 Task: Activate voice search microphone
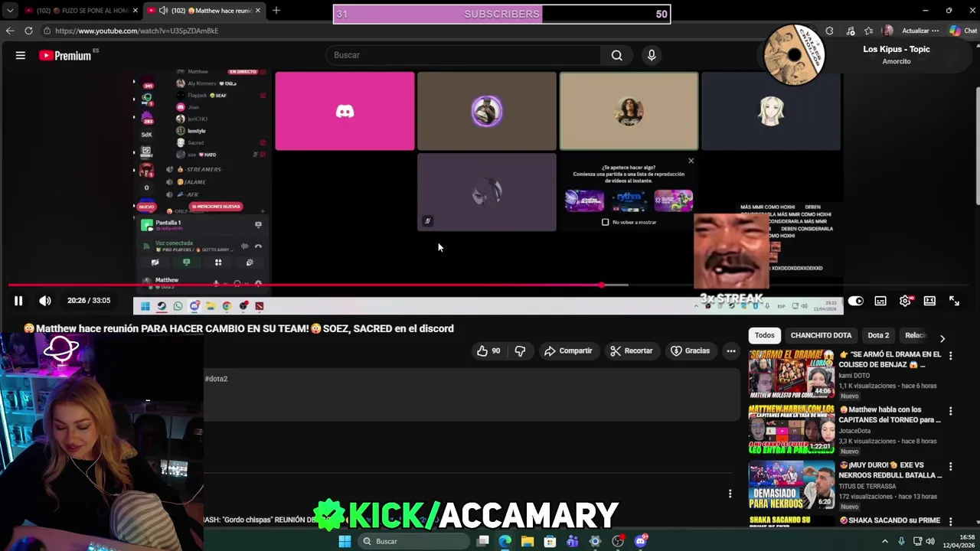tap(652, 55)
